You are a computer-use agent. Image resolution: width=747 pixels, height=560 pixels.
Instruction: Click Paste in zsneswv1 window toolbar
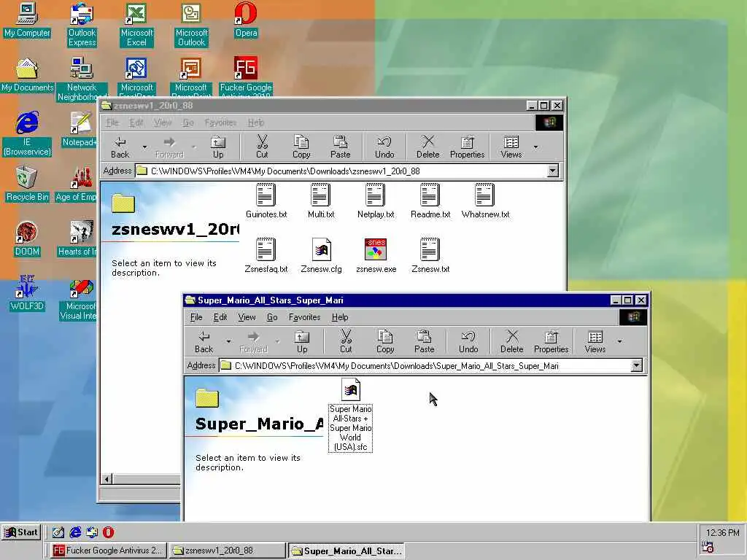pyautogui.click(x=340, y=147)
